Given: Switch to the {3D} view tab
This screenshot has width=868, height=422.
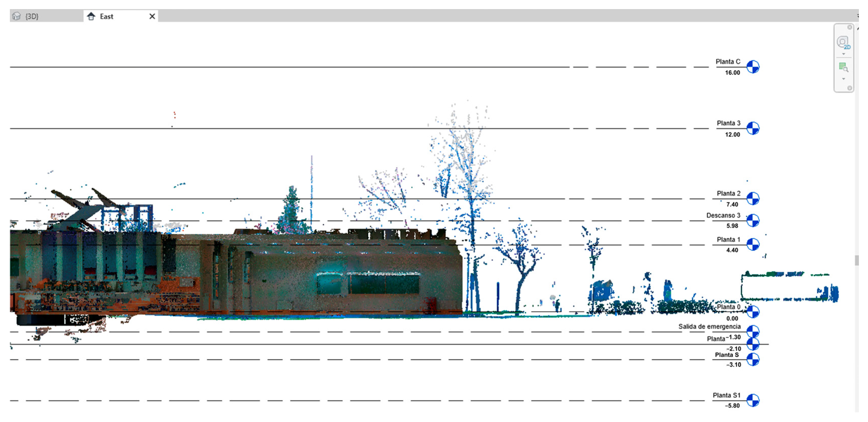Looking at the screenshot, I should point(32,16).
